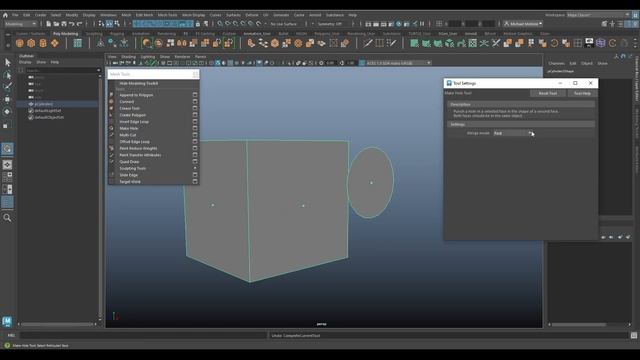Image resolution: width=640 pixels, height=360 pixels.
Task: Open the Channels menu in Channel Box
Action: point(556,63)
